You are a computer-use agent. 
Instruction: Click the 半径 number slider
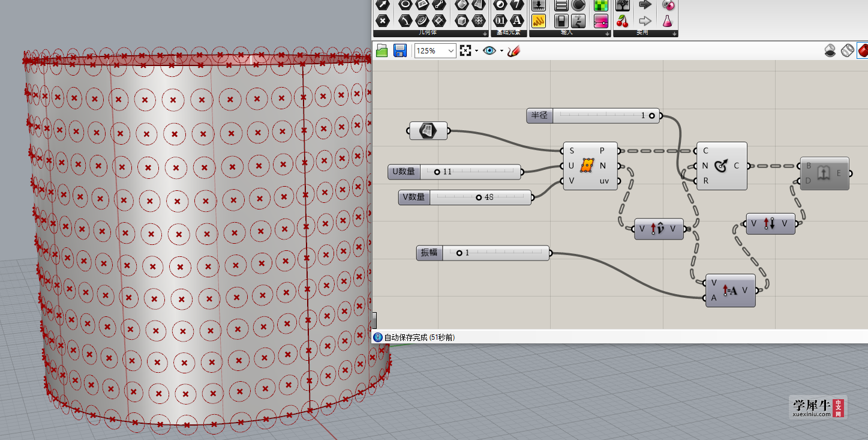[593, 116]
